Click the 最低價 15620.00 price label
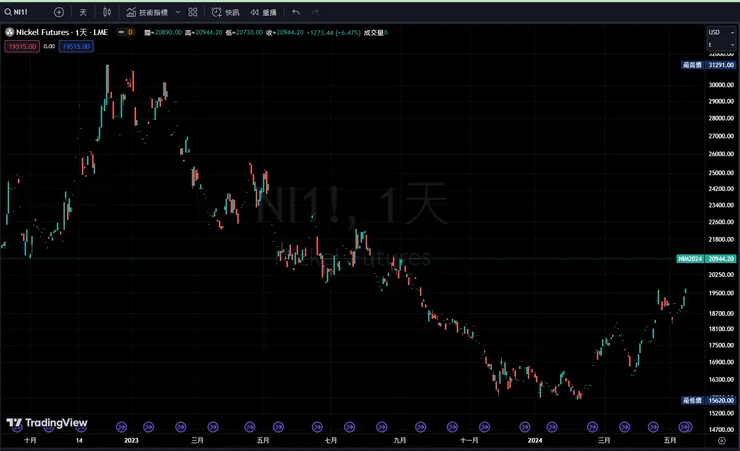Screen dimensions: 740x451 coord(708,401)
